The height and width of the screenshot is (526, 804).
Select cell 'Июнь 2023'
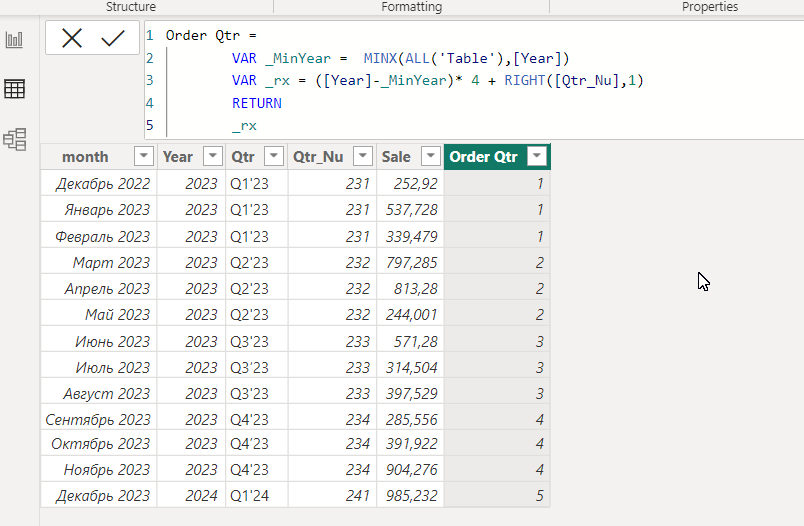(99, 341)
